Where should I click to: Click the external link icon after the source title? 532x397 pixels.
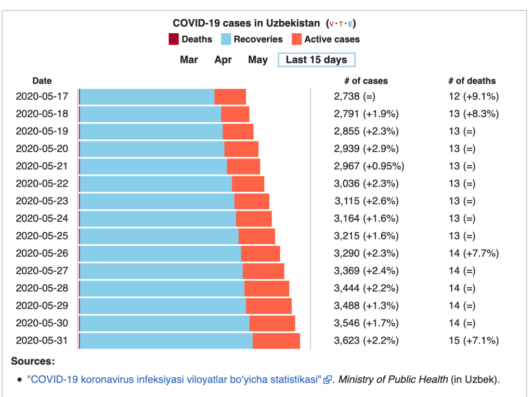pos(327,379)
